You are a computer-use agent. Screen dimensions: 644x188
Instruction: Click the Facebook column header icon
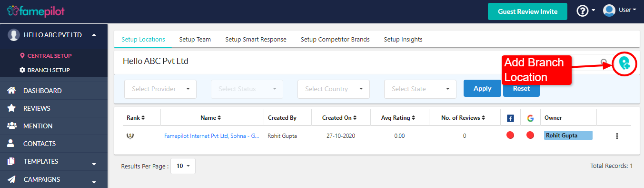tap(510, 118)
